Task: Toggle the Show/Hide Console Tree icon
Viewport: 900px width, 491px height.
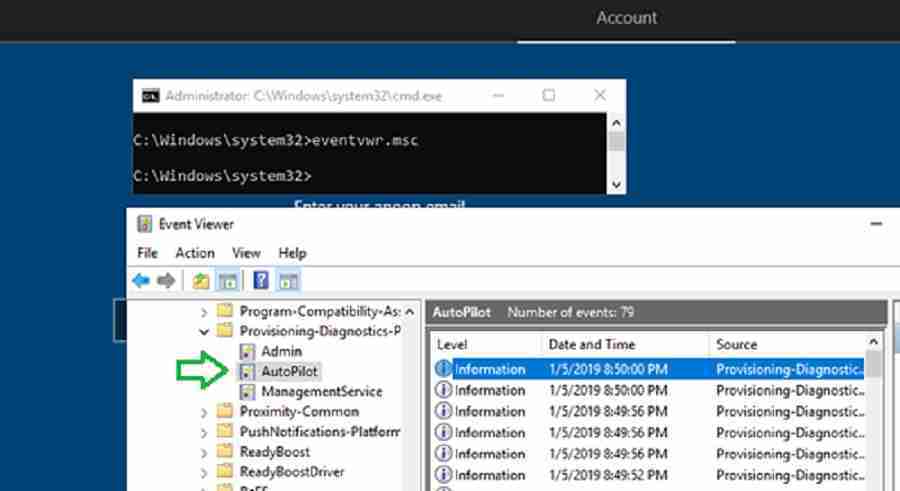Action: pyautogui.click(x=228, y=281)
